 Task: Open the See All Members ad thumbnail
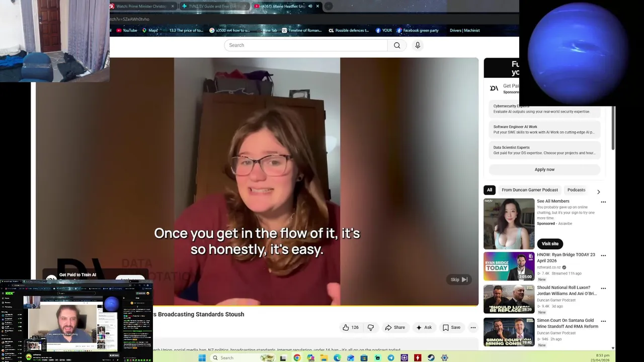pos(509,224)
